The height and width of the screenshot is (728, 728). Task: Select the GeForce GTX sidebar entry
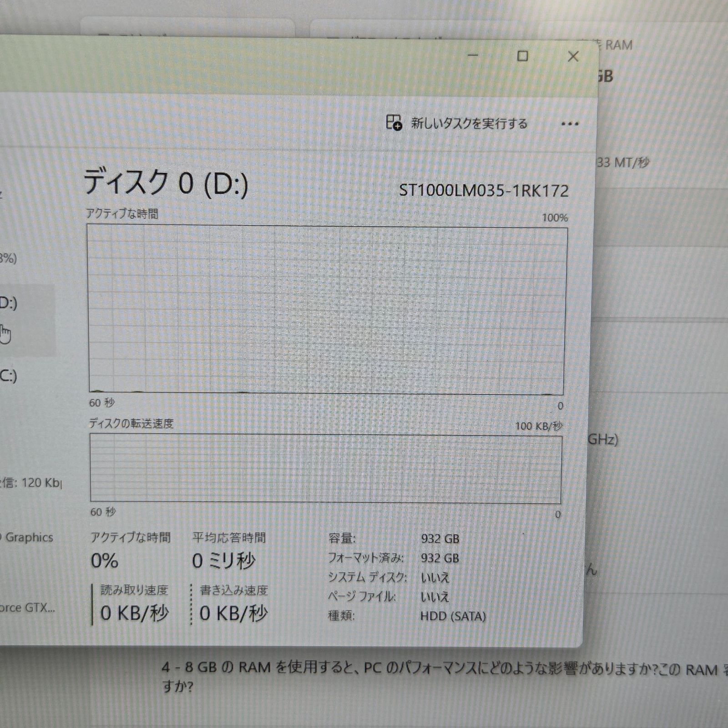[x=27, y=607]
